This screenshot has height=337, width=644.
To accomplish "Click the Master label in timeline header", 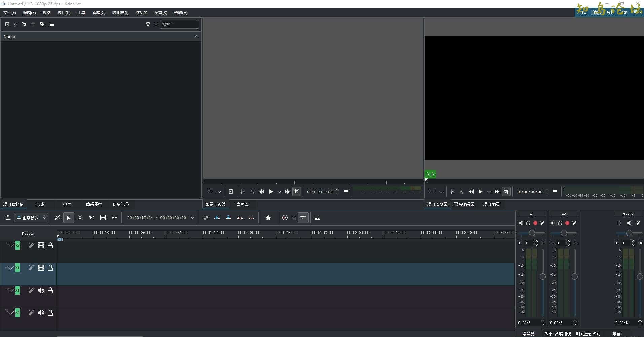I will coord(28,233).
